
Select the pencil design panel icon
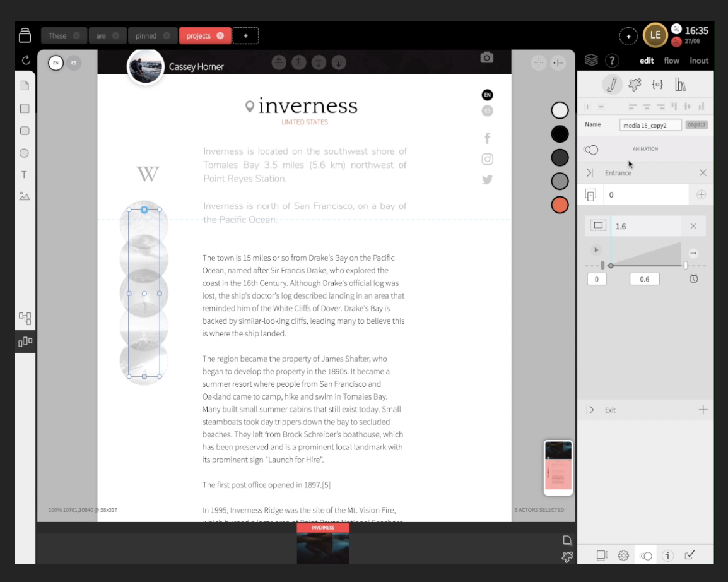point(612,85)
